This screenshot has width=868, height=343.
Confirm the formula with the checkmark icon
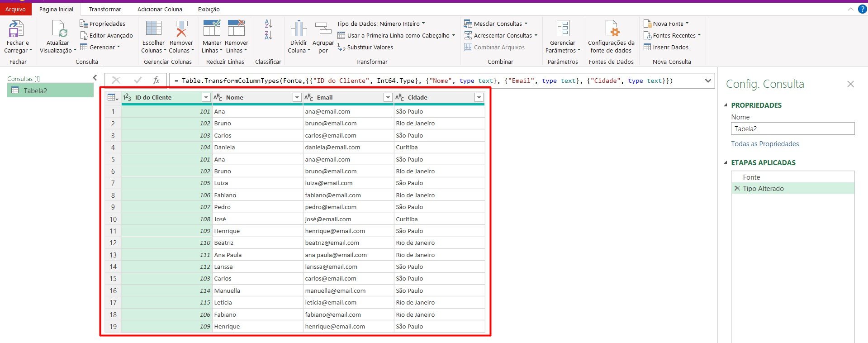tap(138, 80)
